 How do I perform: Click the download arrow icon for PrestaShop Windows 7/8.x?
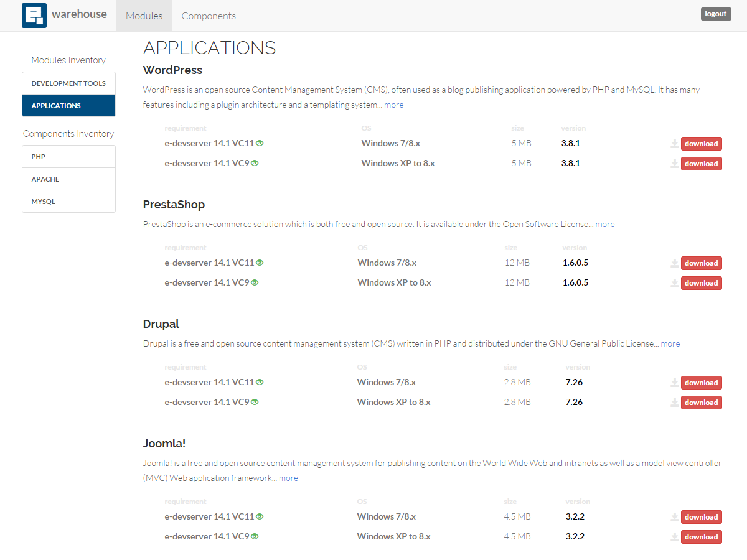(x=674, y=263)
